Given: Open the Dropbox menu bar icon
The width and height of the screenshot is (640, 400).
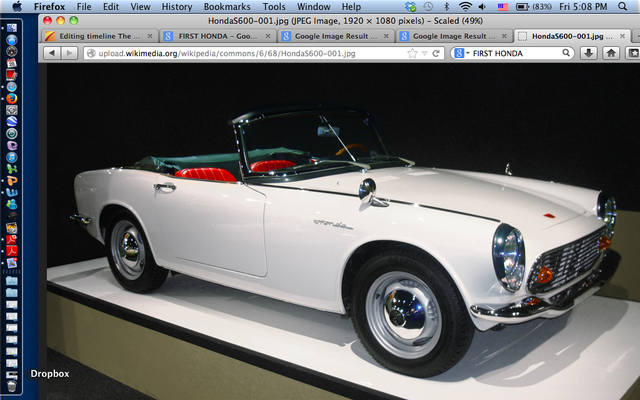Looking at the screenshot, I should [411, 7].
